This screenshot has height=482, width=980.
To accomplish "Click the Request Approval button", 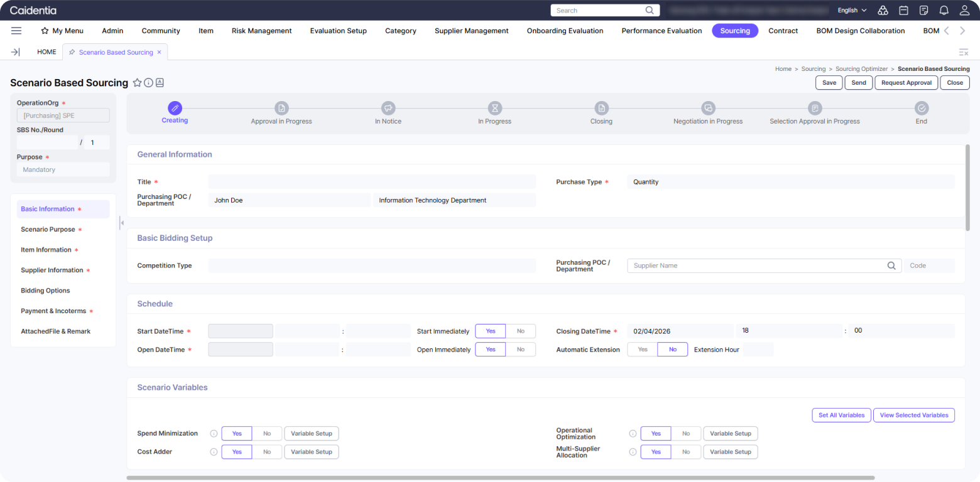I will click(x=906, y=83).
